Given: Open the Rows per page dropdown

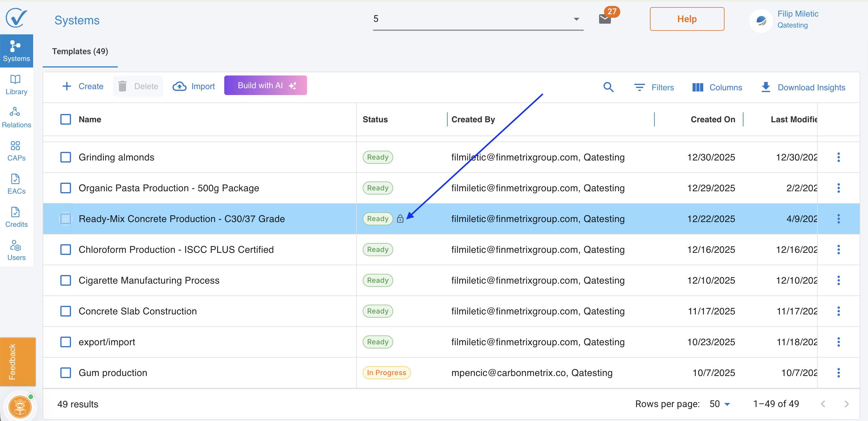Looking at the screenshot, I should (x=719, y=404).
